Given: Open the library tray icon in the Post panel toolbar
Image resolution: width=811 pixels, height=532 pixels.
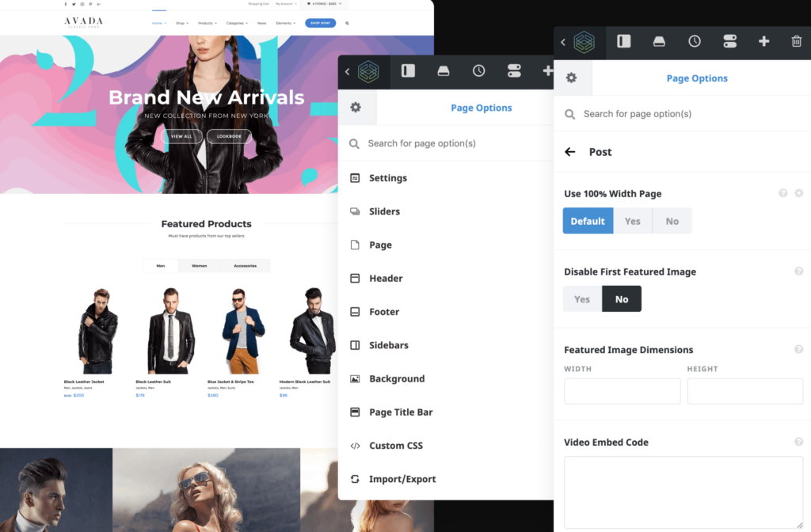Looking at the screenshot, I should (659, 41).
